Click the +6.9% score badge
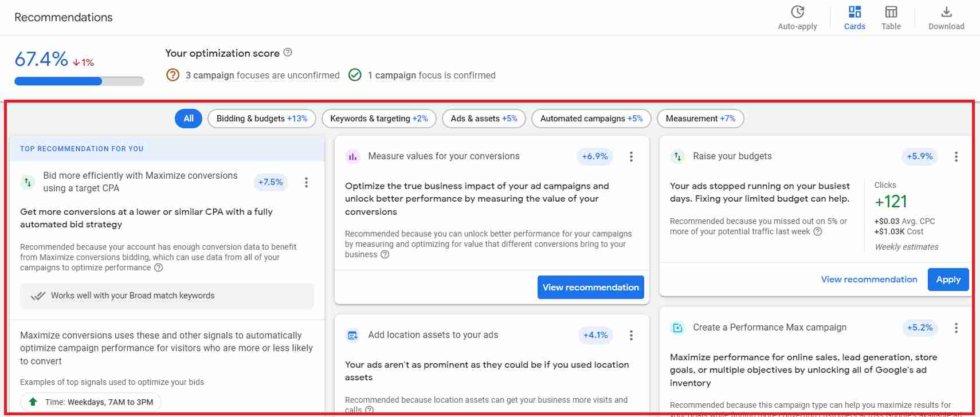The width and height of the screenshot is (980, 417). [595, 156]
